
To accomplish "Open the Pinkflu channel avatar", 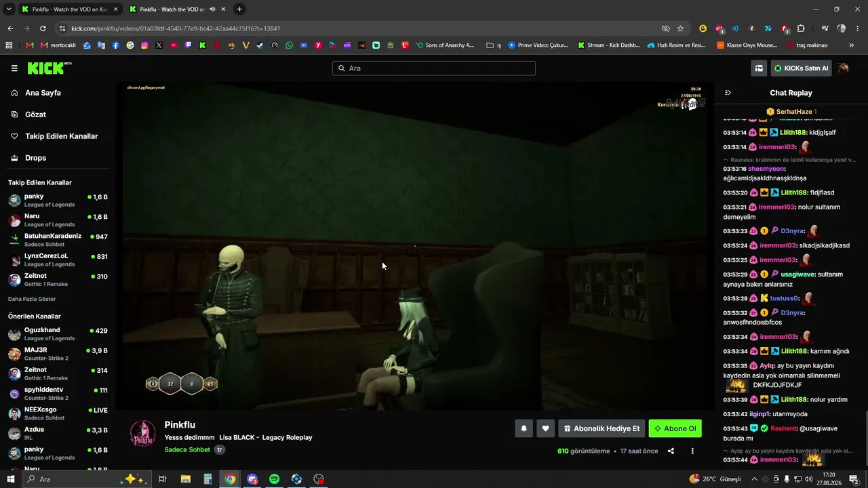I will pyautogui.click(x=142, y=434).
